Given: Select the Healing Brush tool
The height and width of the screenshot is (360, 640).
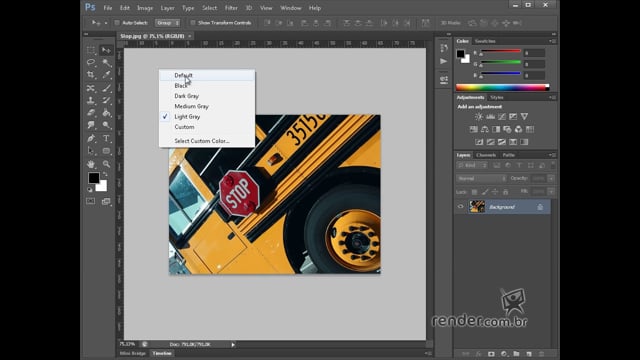Looking at the screenshot, I should (x=91, y=88).
